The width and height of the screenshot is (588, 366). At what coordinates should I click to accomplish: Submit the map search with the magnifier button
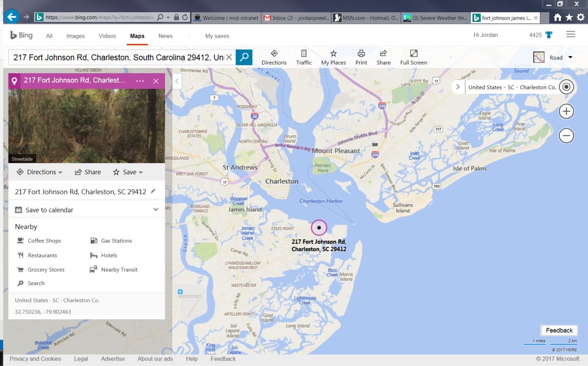point(244,57)
